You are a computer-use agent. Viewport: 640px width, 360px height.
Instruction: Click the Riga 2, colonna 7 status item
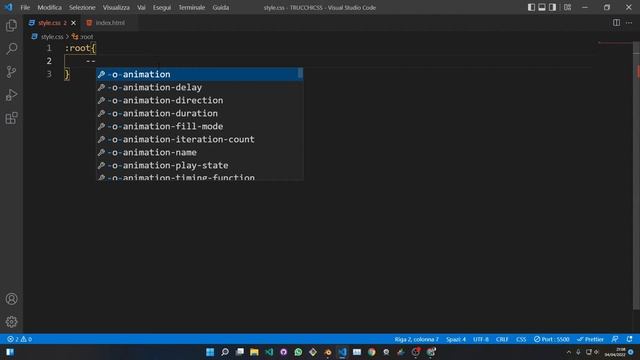point(416,339)
